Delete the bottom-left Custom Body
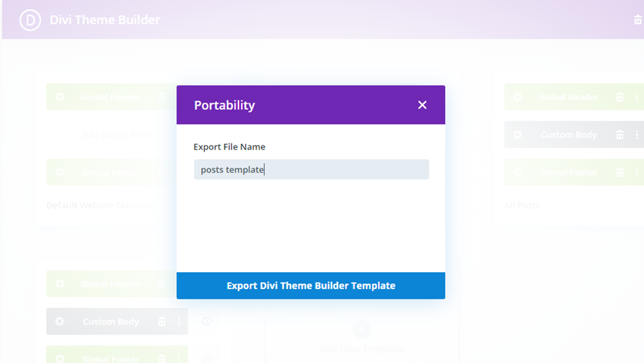Viewport: 644px width, 363px height. (x=162, y=321)
